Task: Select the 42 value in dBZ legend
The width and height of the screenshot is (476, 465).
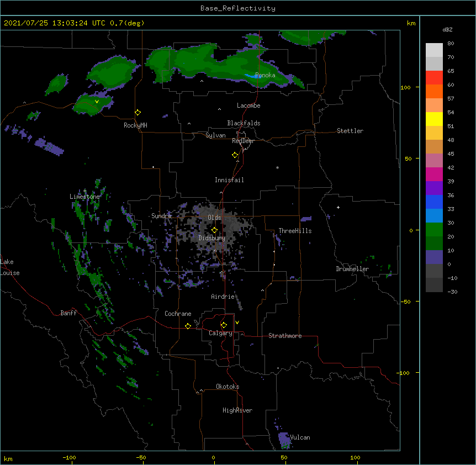Action: point(451,167)
